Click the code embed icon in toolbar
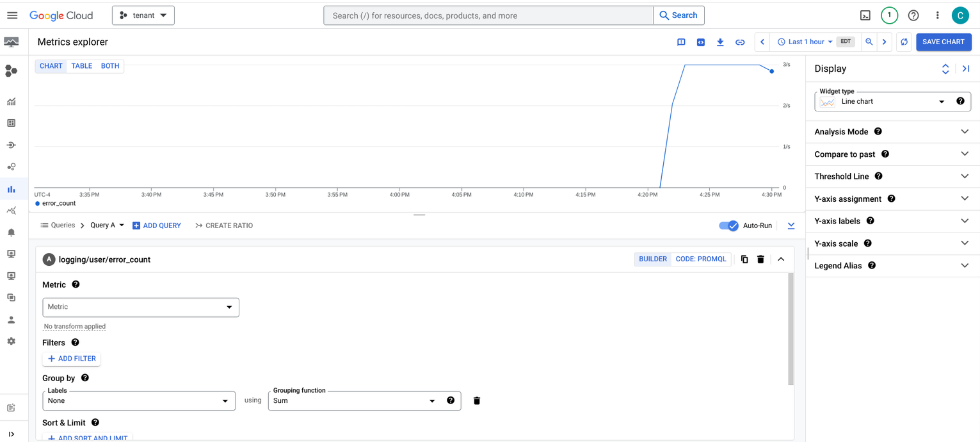This screenshot has height=442, width=980. coord(701,42)
